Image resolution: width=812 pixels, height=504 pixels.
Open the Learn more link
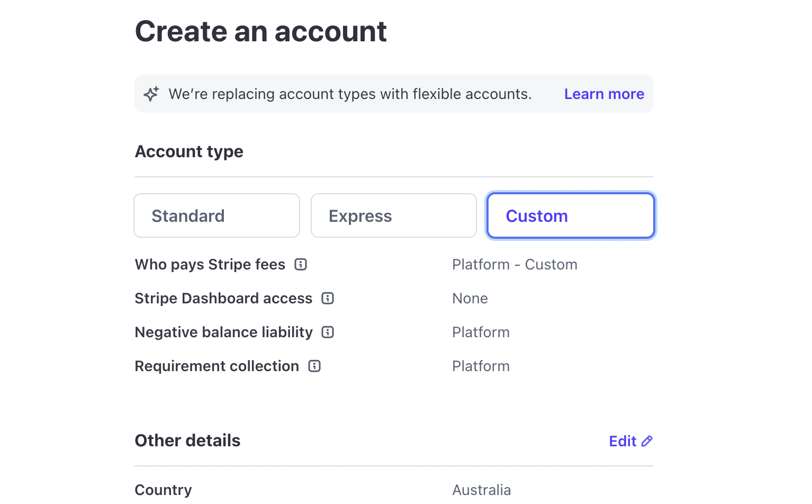point(604,94)
